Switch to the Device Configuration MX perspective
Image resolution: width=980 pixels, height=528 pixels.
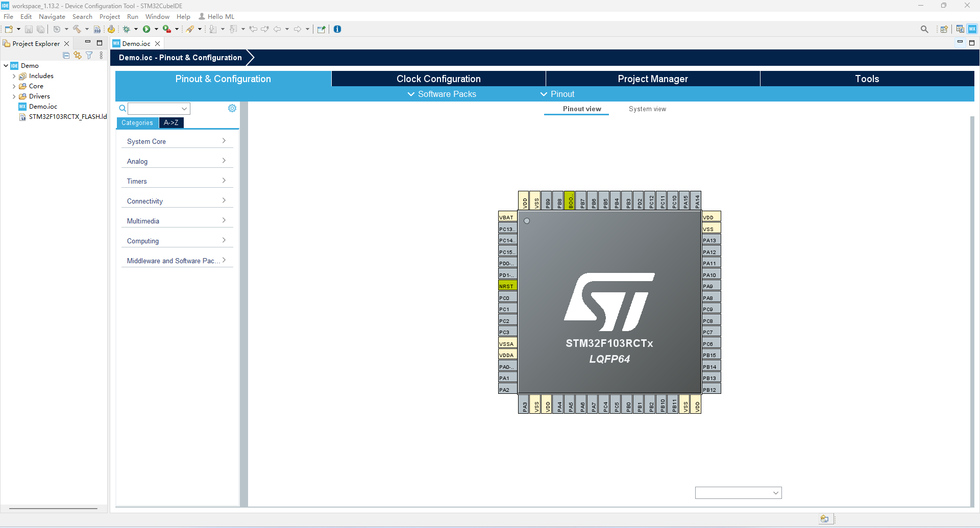972,29
